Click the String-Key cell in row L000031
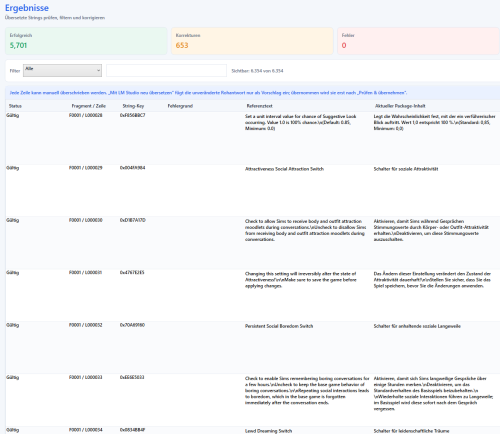This screenshot has height=434, width=500. (x=132, y=272)
